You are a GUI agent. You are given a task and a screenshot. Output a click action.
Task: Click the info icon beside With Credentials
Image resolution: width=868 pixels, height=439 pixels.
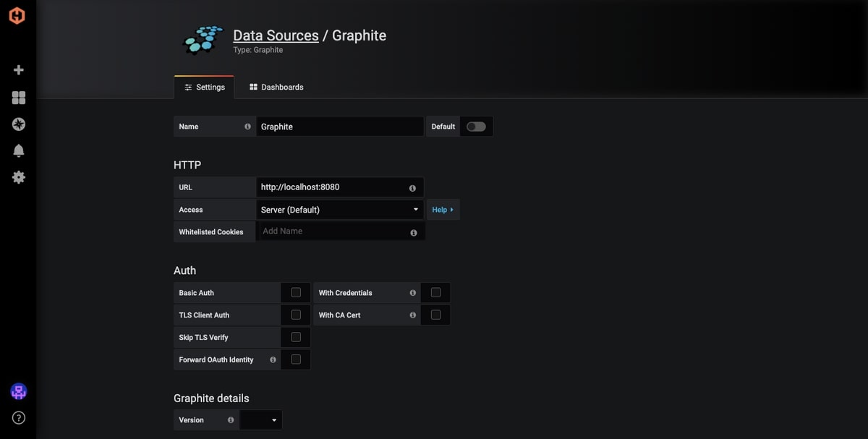pyautogui.click(x=412, y=293)
